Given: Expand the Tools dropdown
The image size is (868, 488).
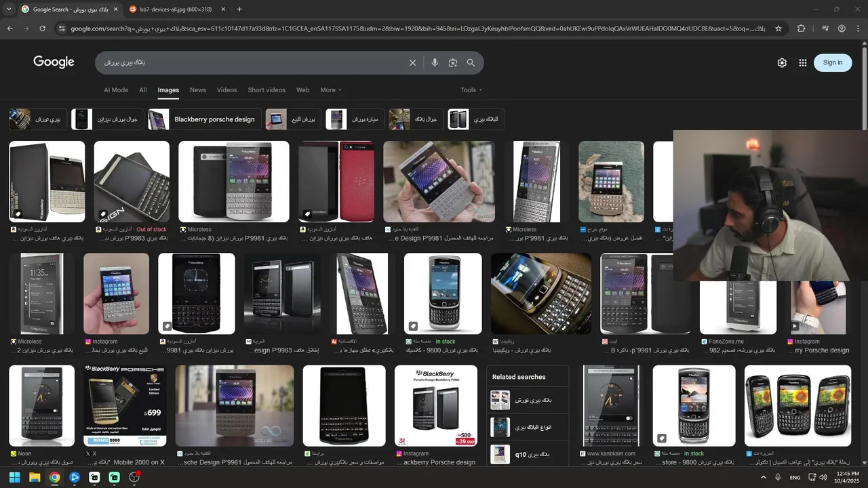Looking at the screenshot, I should click(471, 90).
